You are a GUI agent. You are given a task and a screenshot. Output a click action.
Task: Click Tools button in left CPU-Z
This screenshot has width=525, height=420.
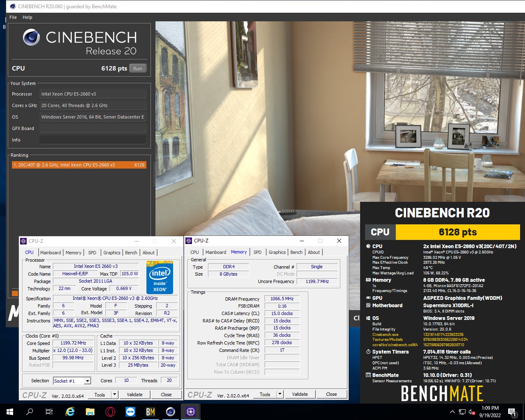click(100, 395)
